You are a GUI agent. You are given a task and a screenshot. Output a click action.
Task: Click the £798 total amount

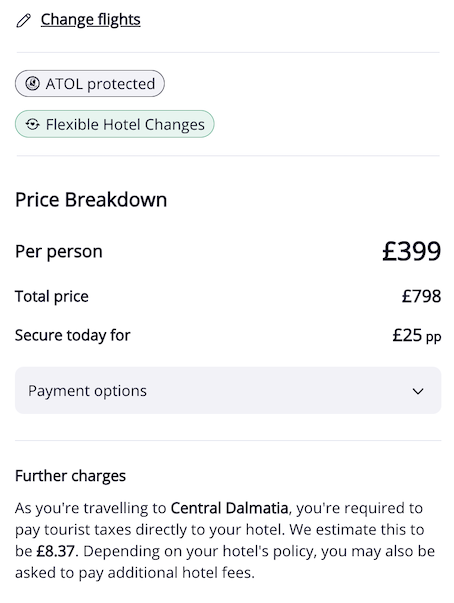click(421, 296)
